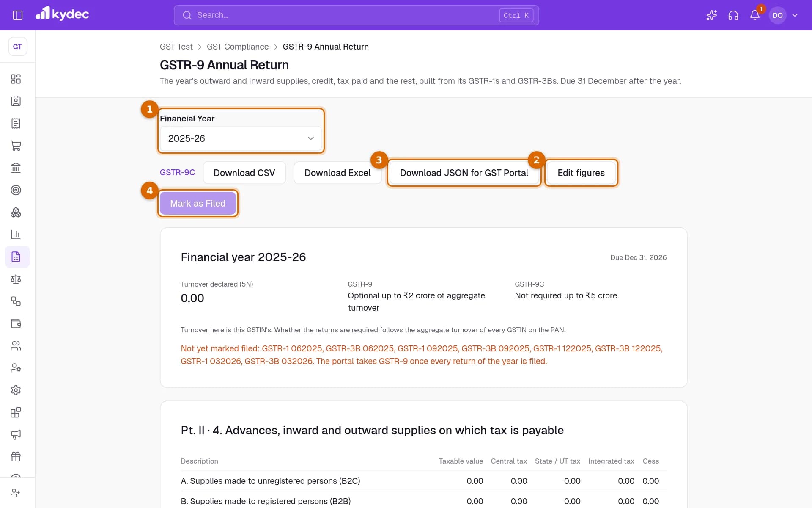The image size is (812, 508).
Task: Click the kydec logo
Action: coord(62,14)
